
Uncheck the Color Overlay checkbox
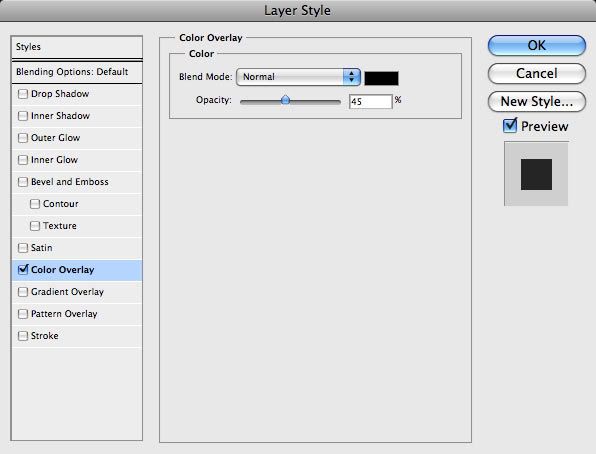[23, 270]
